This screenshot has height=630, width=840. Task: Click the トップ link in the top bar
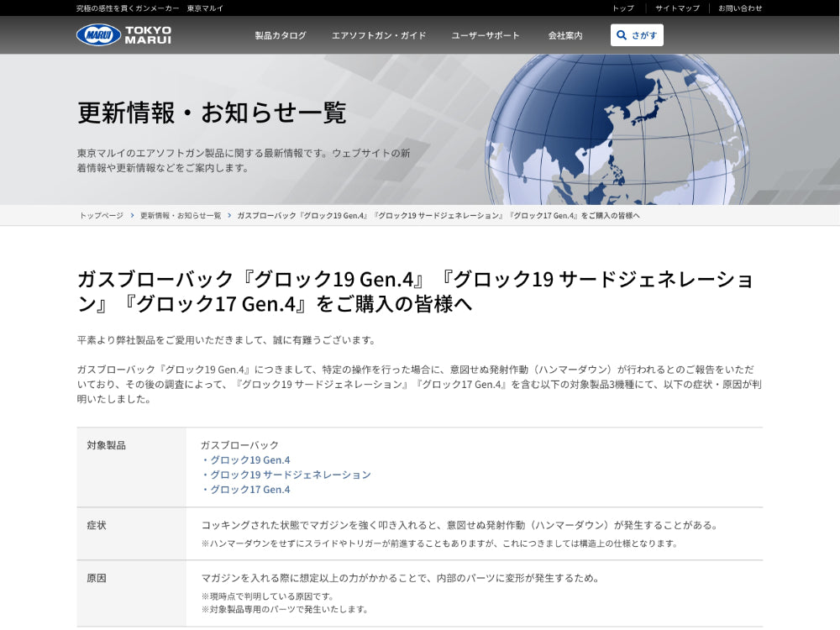tap(623, 8)
